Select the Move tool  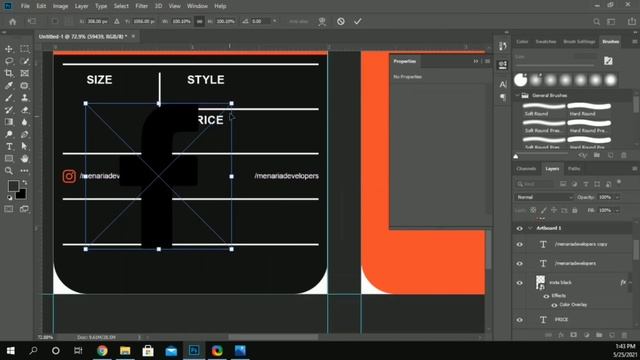coord(9,49)
